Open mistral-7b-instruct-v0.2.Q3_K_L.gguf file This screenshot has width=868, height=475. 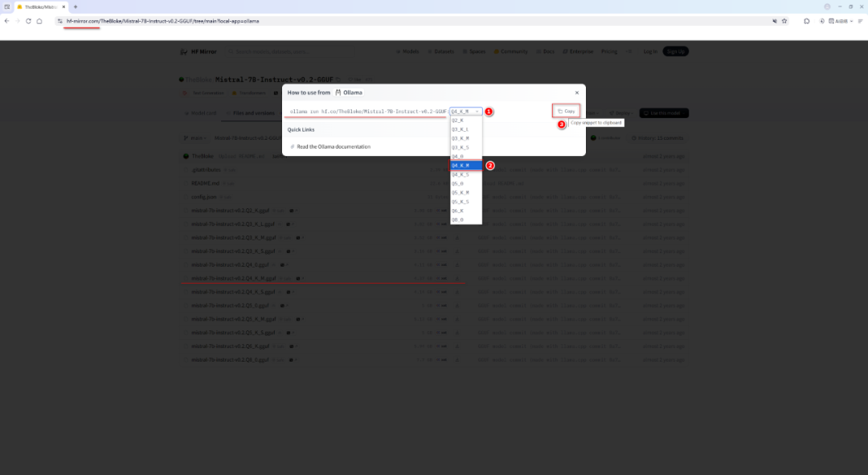[x=233, y=224]
